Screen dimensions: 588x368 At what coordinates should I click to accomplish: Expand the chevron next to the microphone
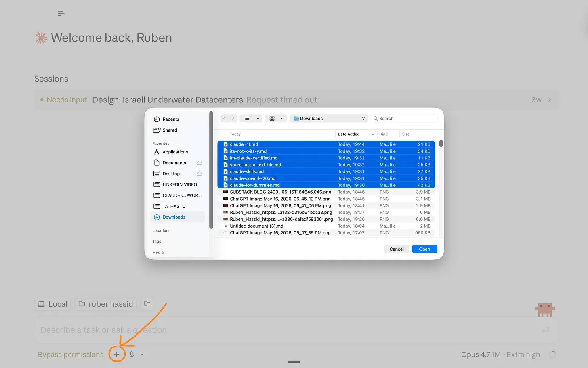pos(142,354)
